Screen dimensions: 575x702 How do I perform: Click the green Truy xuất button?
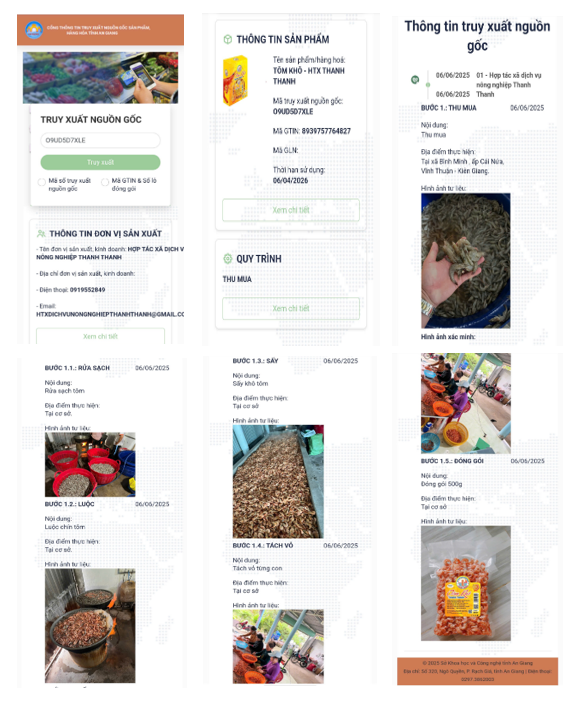pyautogui.click(x=100, y=162)
